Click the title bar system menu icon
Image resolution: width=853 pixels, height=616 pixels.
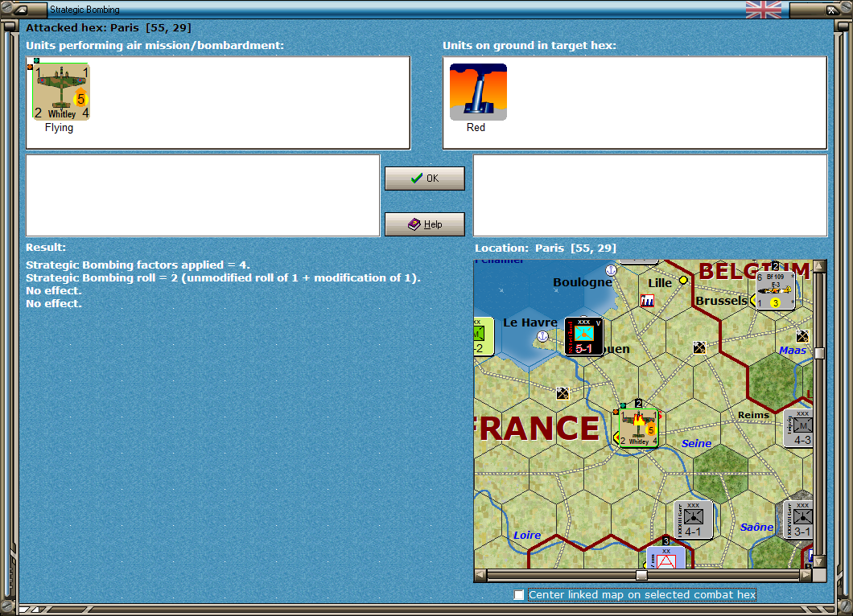21,9
